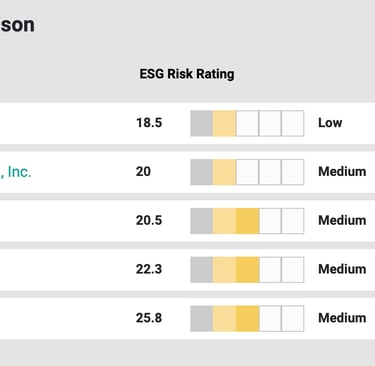Image resolution: width=375 pixels, height=366 pixels.
Task: Click the Medium label in the 25.8 row
Action: tap(342, 318)
